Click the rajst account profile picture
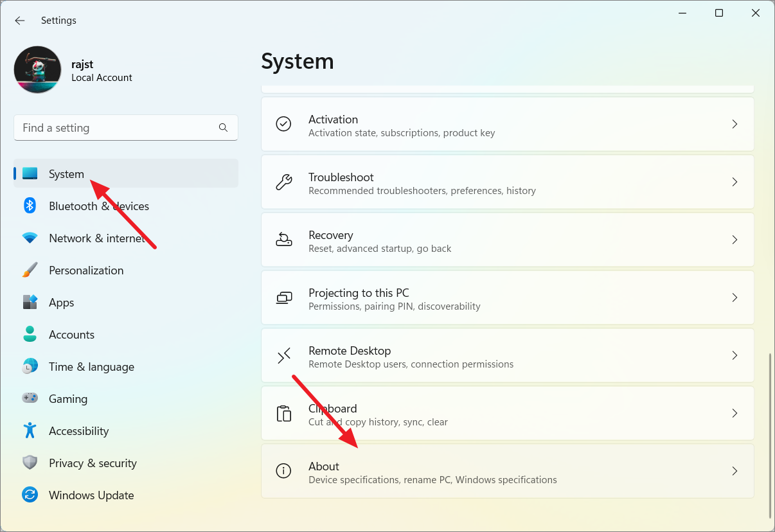Image resolution: width=775 pixels, height=532 pixels. click(x=37, y=69)
